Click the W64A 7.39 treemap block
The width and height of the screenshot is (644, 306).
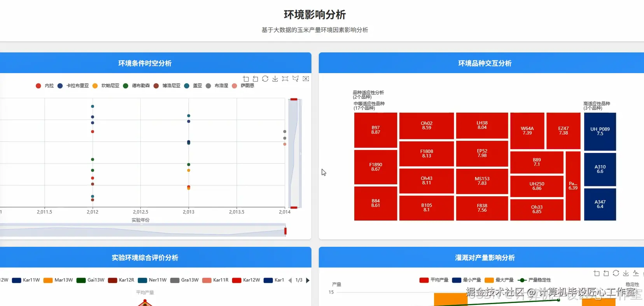[x=527, y=131]
